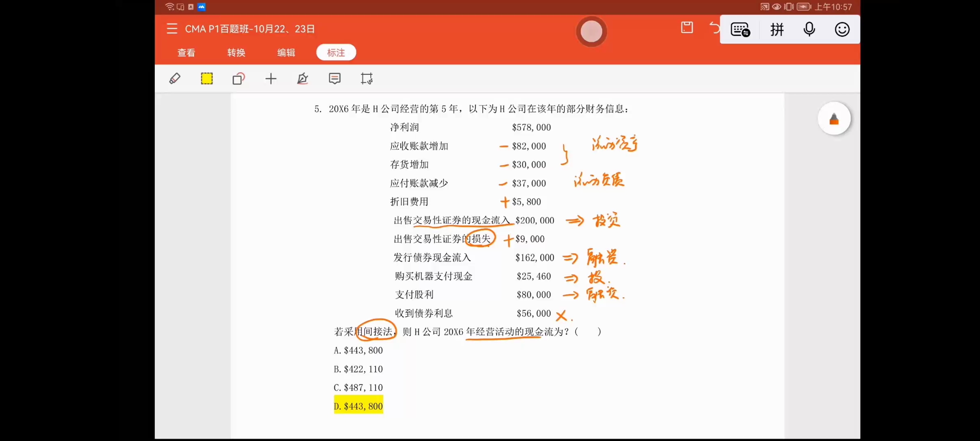Select the crop selection tool
The height and width of the screenshot is (441, 980).
pos(367,78)
